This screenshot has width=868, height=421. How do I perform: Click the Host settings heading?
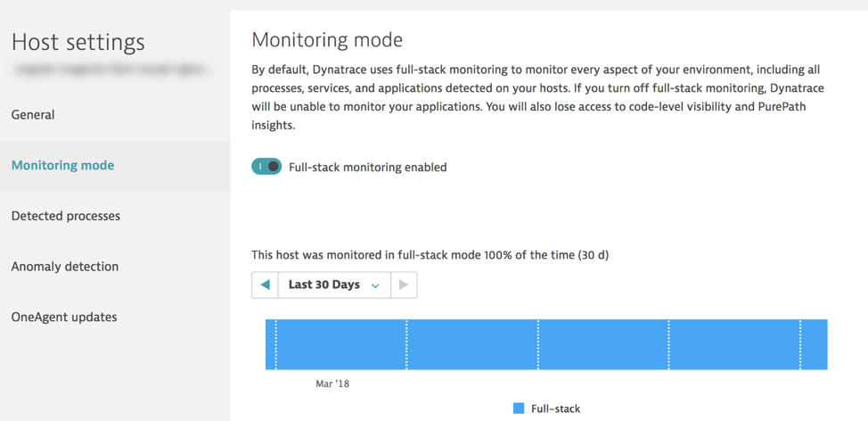pos(78,42)
